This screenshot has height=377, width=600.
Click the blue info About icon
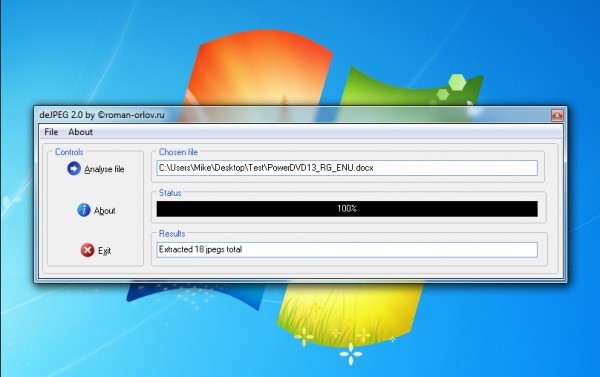(84, 210)
